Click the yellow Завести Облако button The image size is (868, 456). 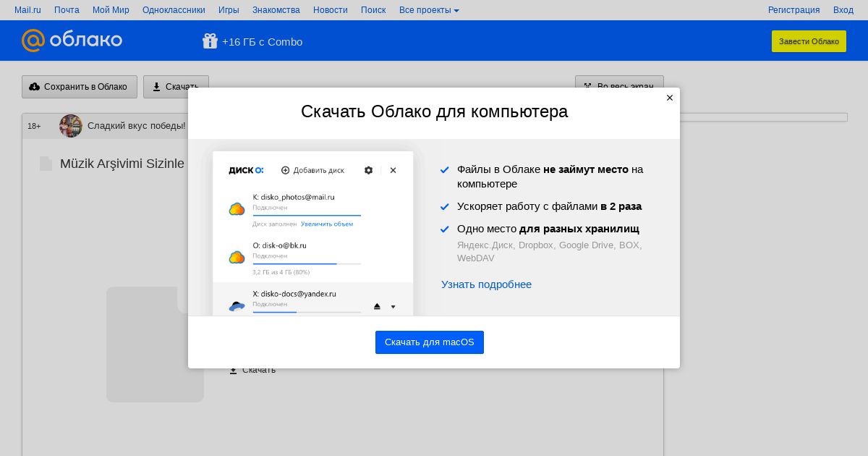point(809,41)
